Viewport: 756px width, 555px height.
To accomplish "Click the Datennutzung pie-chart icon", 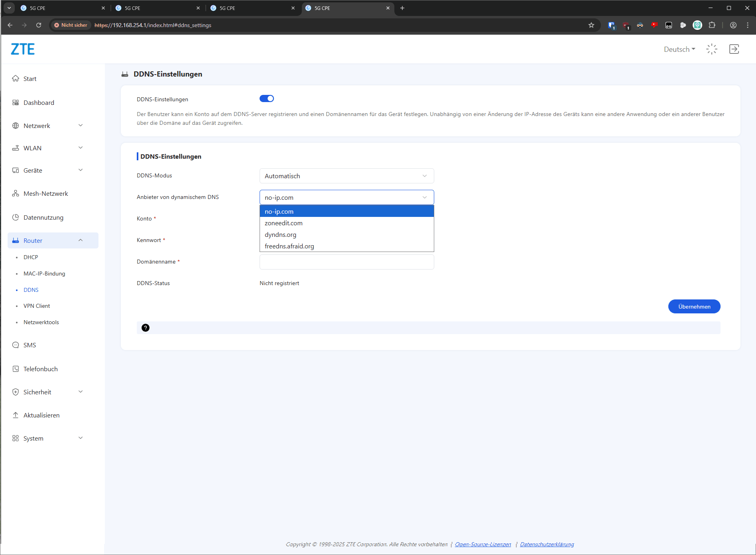I will 16,217.
